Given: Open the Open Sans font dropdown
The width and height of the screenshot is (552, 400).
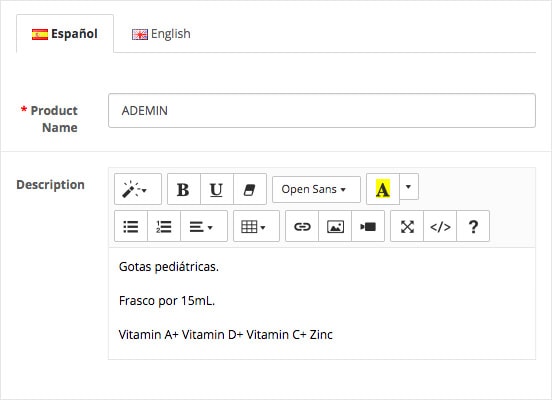Looking at the screenshot, I should coord(316,189).
